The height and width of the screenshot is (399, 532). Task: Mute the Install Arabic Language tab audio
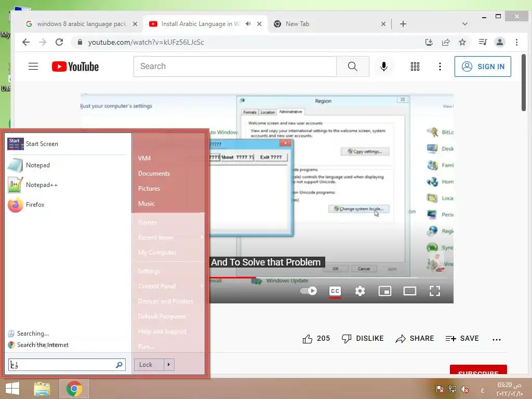coord(248,24)
